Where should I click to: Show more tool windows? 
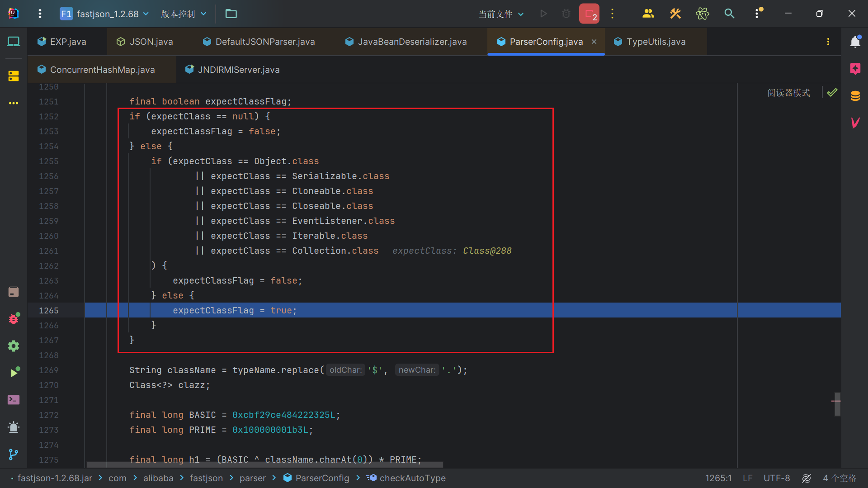pos(14,103)
